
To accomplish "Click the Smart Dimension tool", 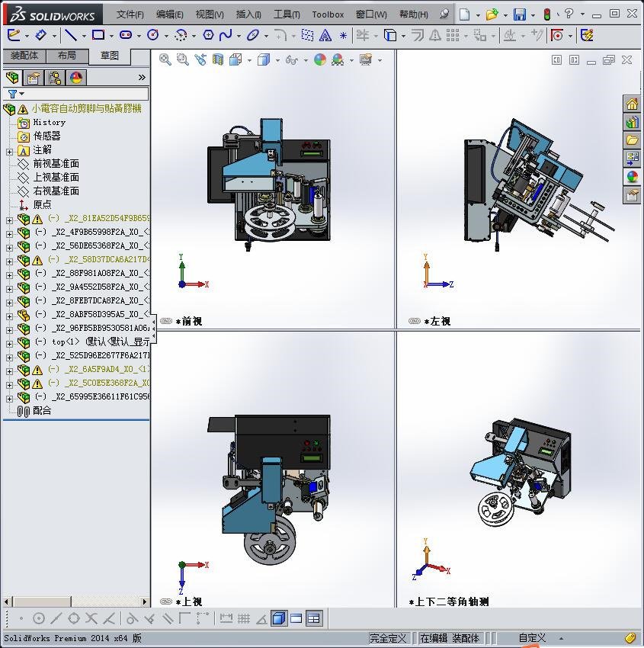I will click(40, 35).
